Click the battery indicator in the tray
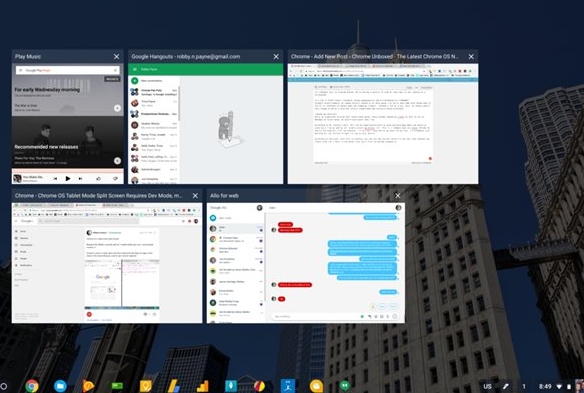The width and height of the screenshot is (584, 393). point(569,386)
